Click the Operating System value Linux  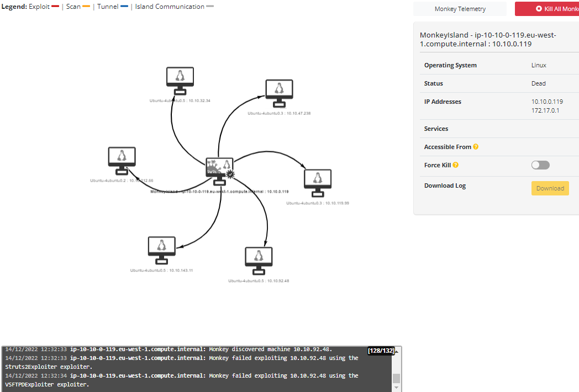coord(538,65)
